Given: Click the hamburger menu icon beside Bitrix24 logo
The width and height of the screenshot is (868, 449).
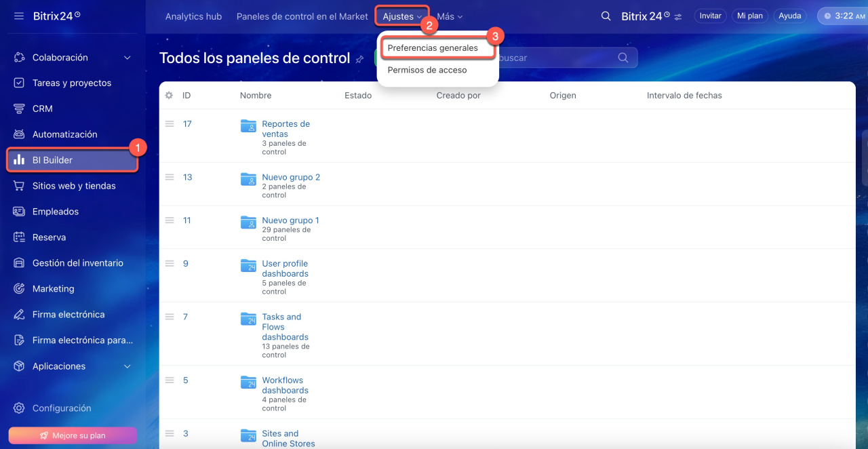Looking at the screenshot, I should [19, 16].
